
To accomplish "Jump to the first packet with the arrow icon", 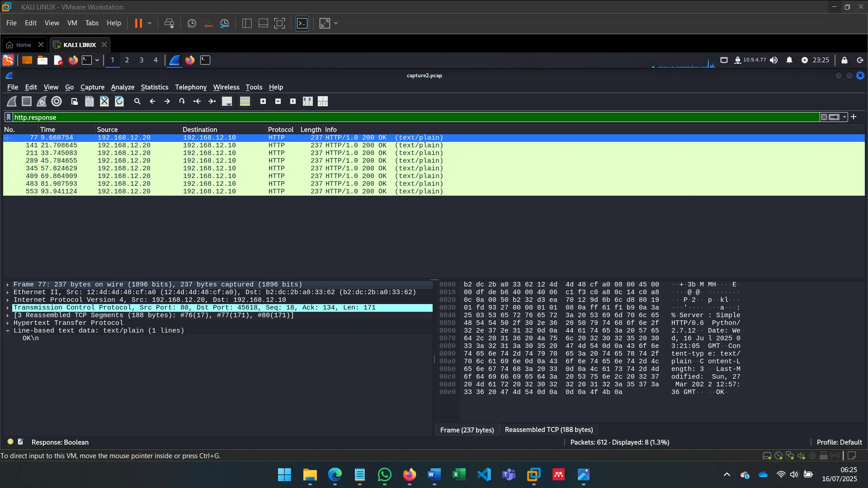I will tap(197, 101).
